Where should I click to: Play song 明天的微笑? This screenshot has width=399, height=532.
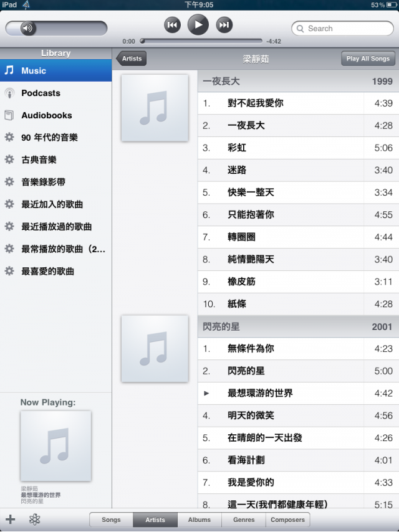(x=298, y=416)
